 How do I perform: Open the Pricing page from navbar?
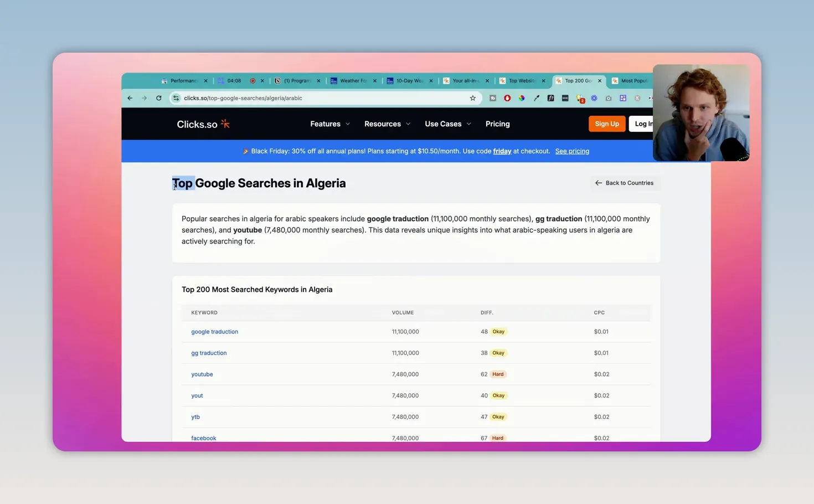pos(498,124)
